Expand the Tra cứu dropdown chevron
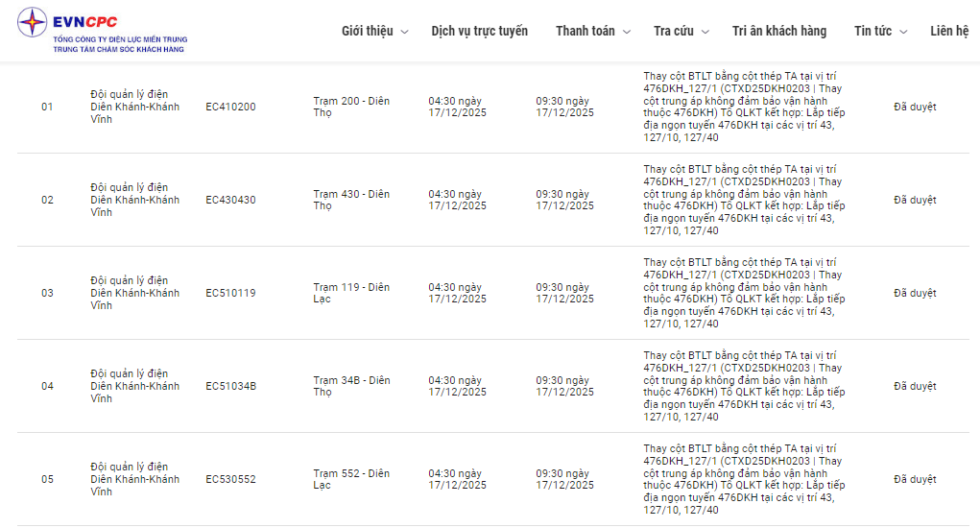 tap(705, 32)
